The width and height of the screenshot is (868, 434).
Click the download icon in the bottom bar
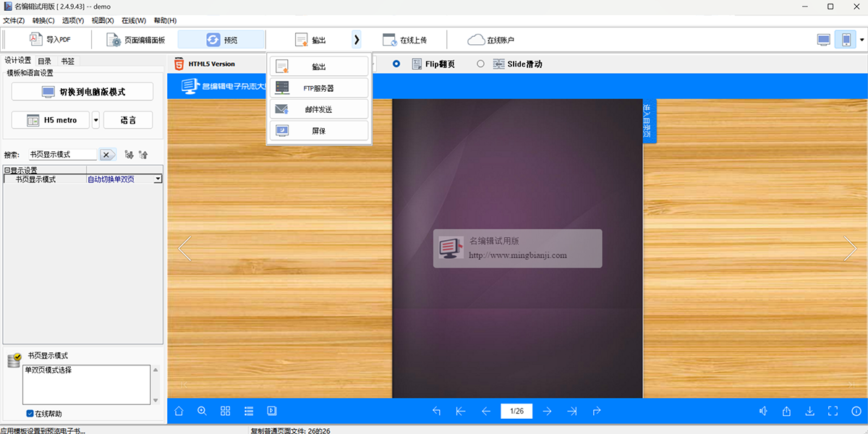pos(810,411)
